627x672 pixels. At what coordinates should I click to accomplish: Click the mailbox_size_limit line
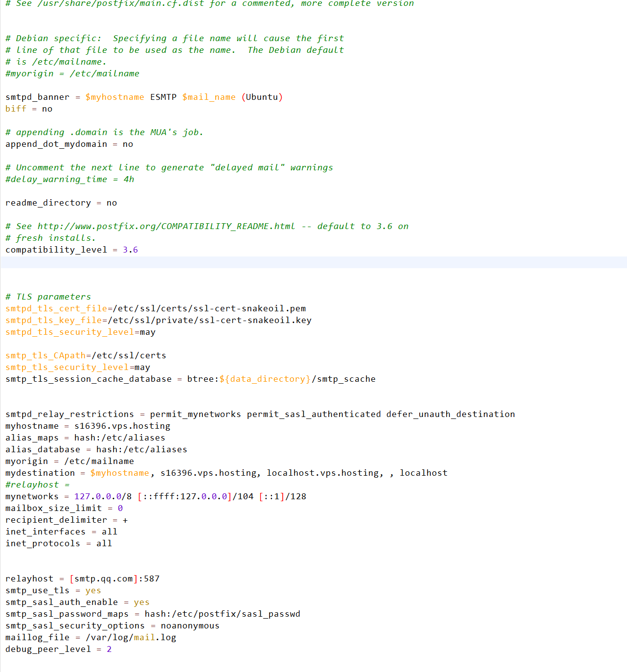tap(64, 508)
